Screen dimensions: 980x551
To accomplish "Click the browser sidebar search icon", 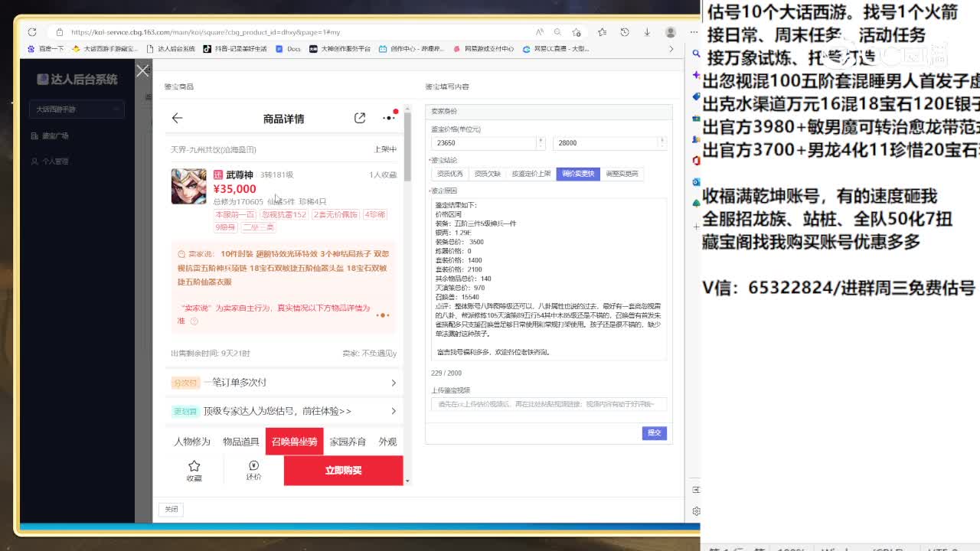I will click(x=696, y=54).
